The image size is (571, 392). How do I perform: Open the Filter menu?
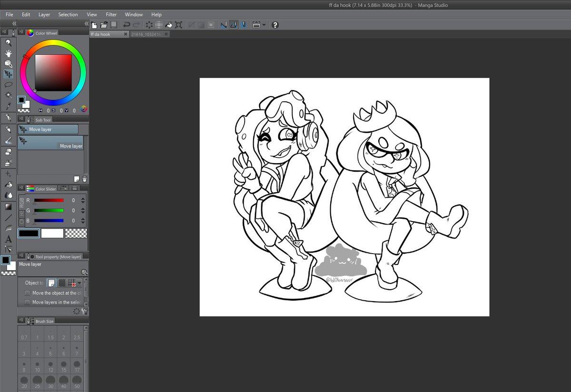(111, 14)
